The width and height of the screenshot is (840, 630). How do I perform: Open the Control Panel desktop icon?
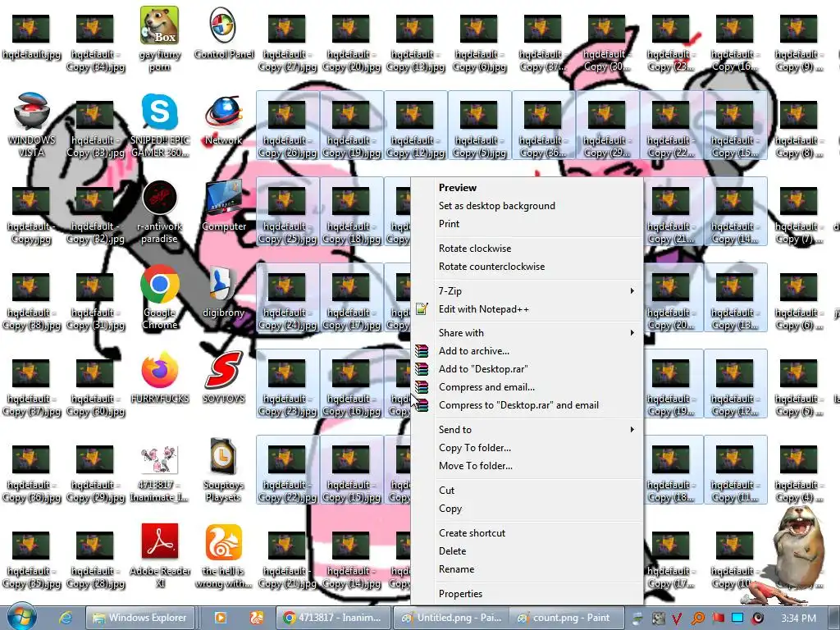pos(223,33)
